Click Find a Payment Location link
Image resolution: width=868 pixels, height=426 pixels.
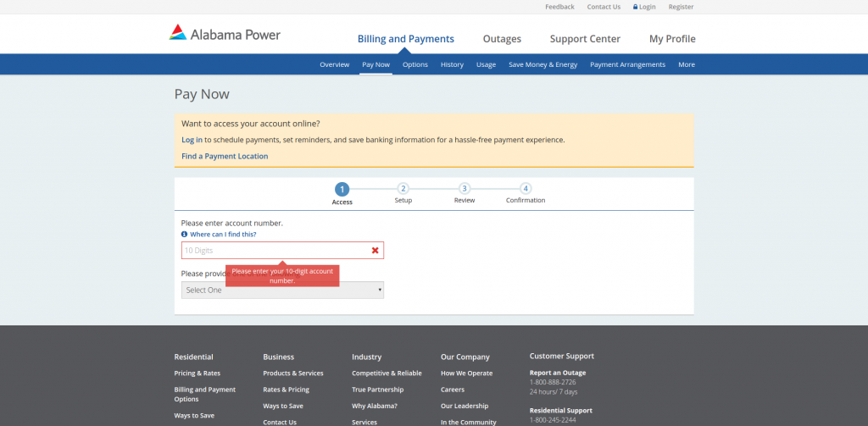(225, 157)
